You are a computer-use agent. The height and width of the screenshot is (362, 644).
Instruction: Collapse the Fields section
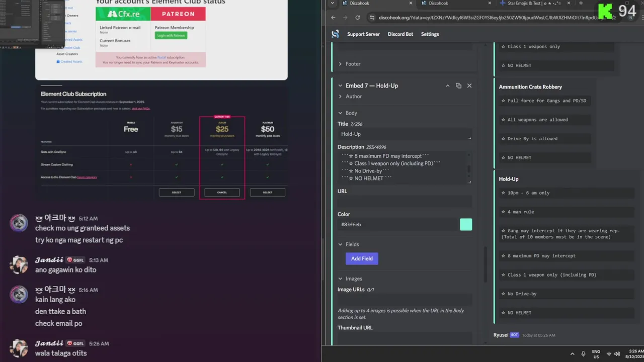click(x=340, y=244)
